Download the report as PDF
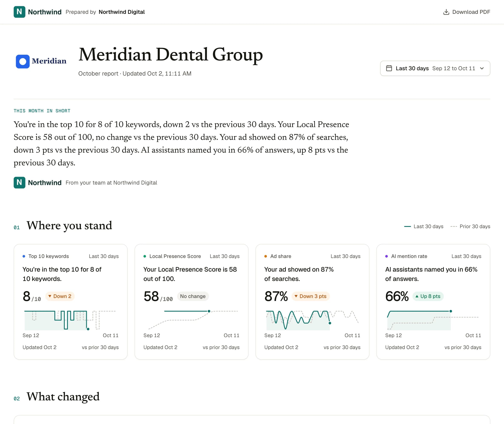The width and height of the screenshot is (504, 424). (x=467, y=12)
